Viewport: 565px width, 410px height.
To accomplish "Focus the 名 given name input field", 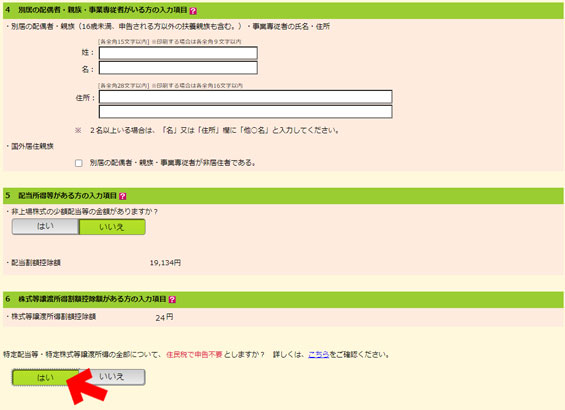I will 178,68.
